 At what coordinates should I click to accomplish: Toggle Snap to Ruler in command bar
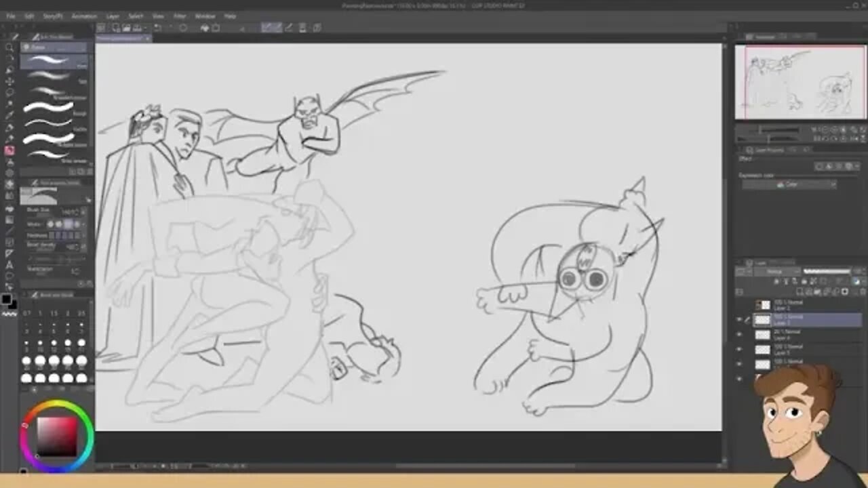pyautogui.click(x=267, y=28)
